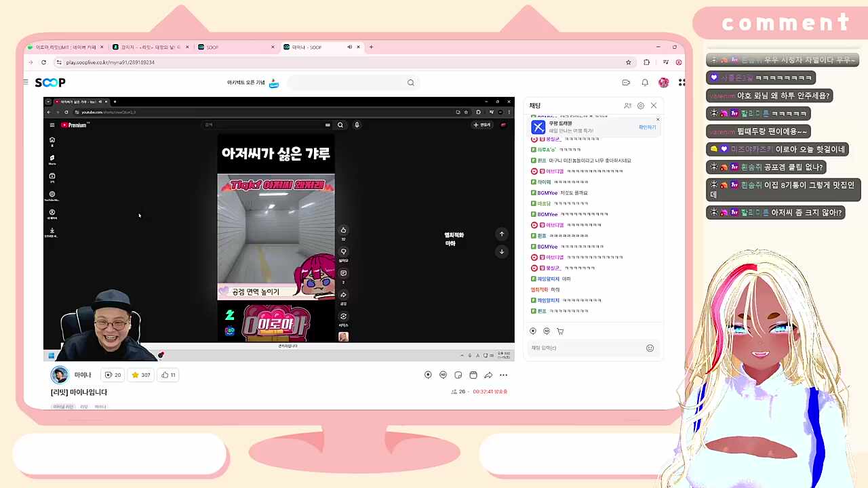
Task: Open streamer 마이나's profile avatar
Action: pyautogui.click(x=60, y=375)
